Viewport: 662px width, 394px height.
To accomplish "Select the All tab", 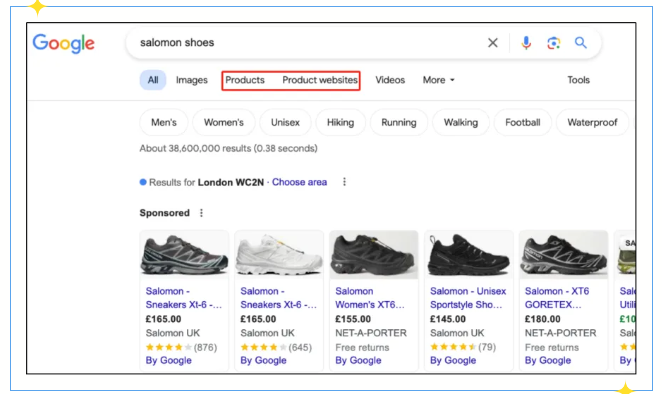I will [153, 80].
